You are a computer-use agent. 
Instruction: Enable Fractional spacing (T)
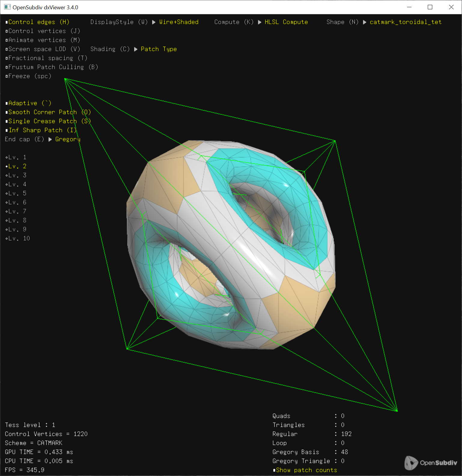click(46, 58)
